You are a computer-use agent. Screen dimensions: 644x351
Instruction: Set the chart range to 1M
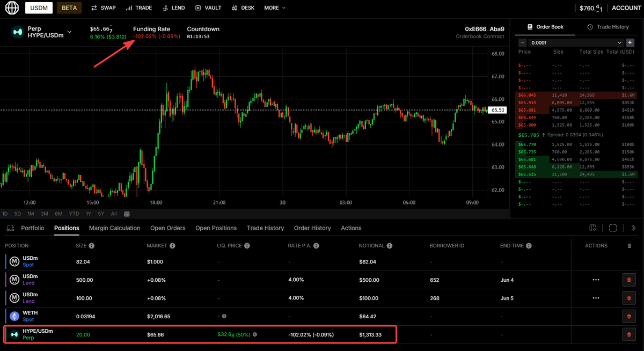pyautogui.click(x=31, y=214)
